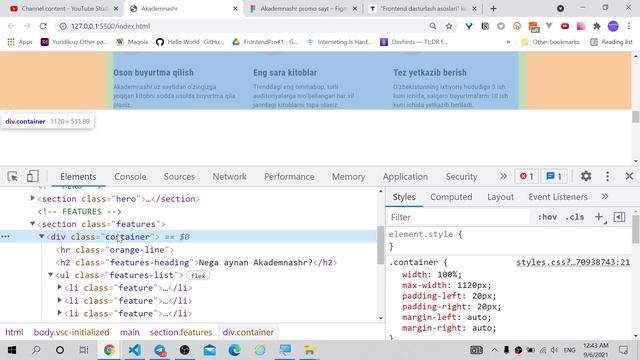Collapse the section class features node
Image resolution: width=640 pixels, height=360 pixels.
(33, 224)
